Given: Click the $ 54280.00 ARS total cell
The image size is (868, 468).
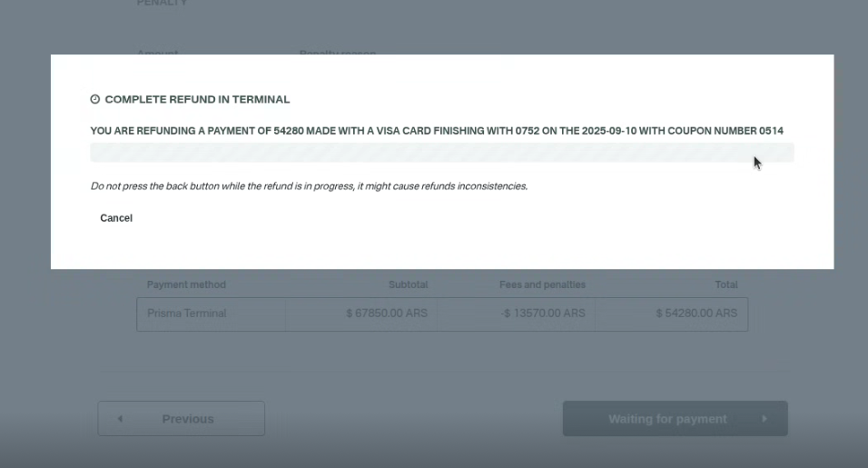Looking at the screenshot, I should [x=696, y=314].
